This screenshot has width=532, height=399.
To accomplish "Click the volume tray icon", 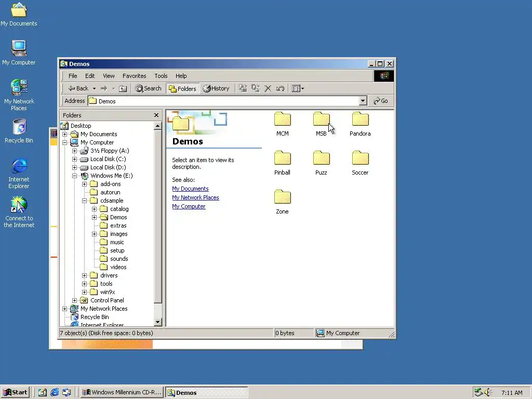I will click(488, 393).
